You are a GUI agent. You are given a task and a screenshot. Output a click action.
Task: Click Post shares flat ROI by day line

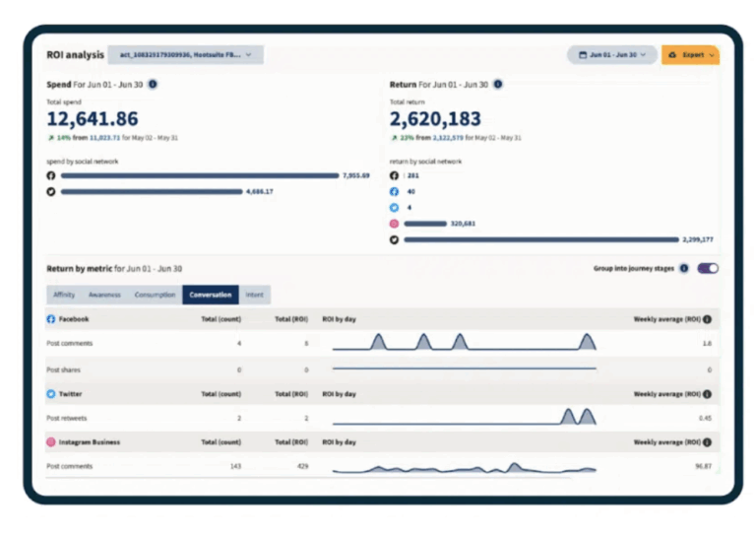coord(465,368)
